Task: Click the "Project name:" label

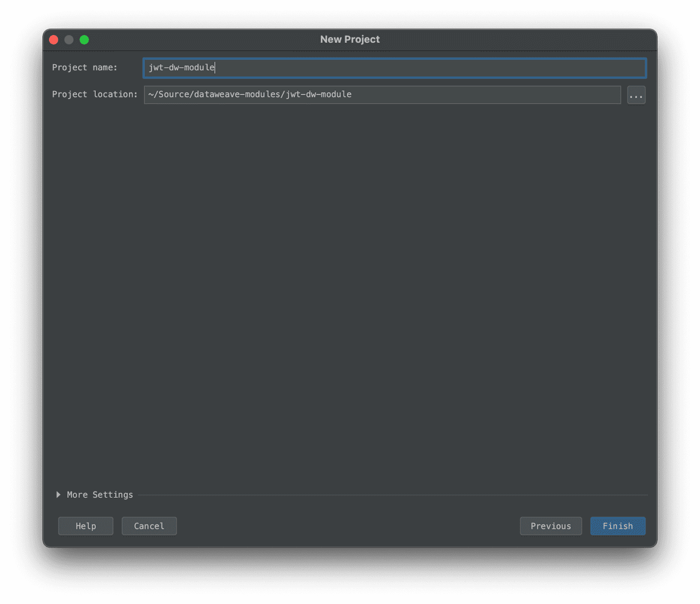Action: [x=84, y=67]
